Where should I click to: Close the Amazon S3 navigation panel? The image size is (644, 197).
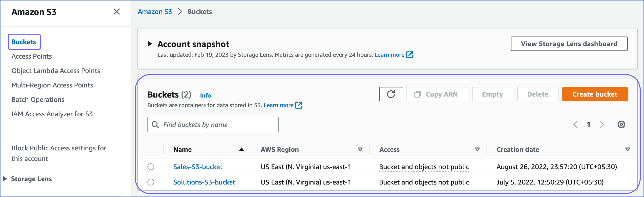[x=116, y=12]
